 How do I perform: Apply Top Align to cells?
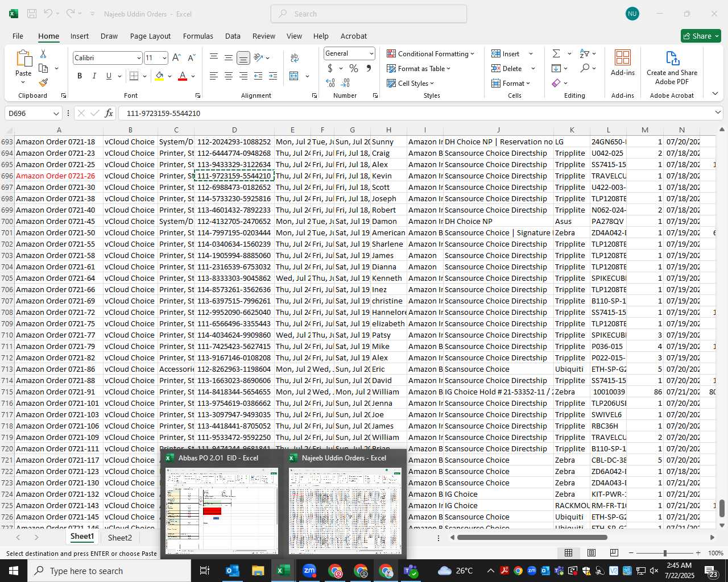tap(214, 57)
